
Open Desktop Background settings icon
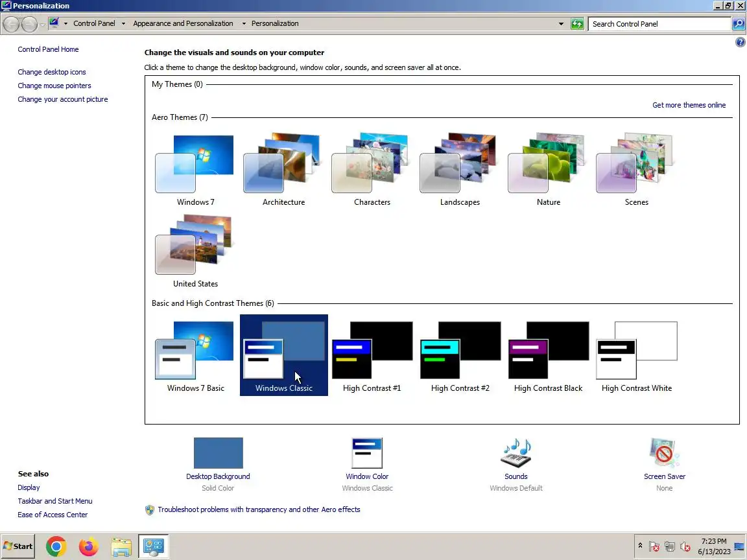pos(218,453)
